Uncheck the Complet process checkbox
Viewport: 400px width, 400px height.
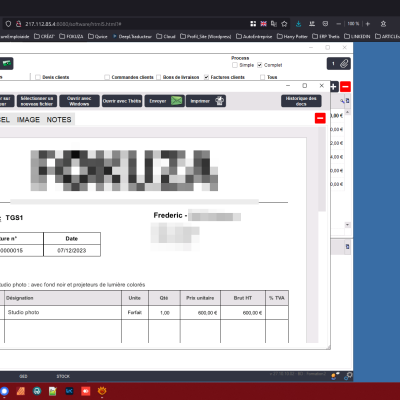click(x=260, y=65)
